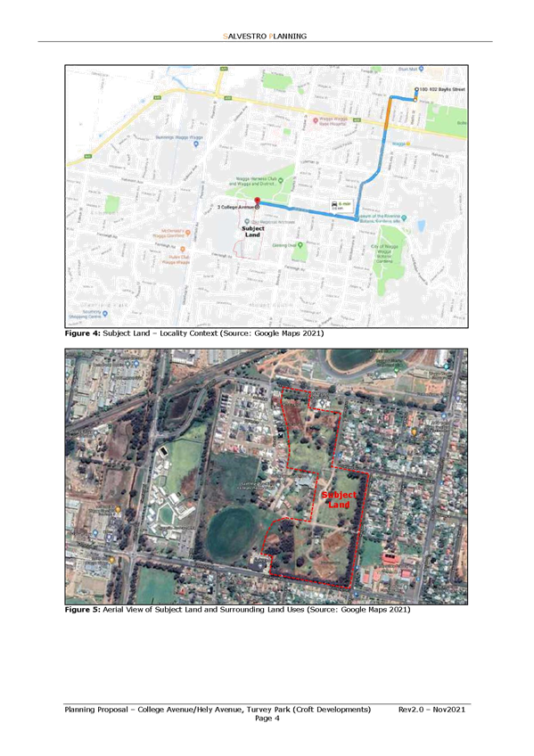Screen dimensions: 534x756
Task: Select the Museum of the Riverina marker
Action: pyautogui.click(x=405, y=218)
